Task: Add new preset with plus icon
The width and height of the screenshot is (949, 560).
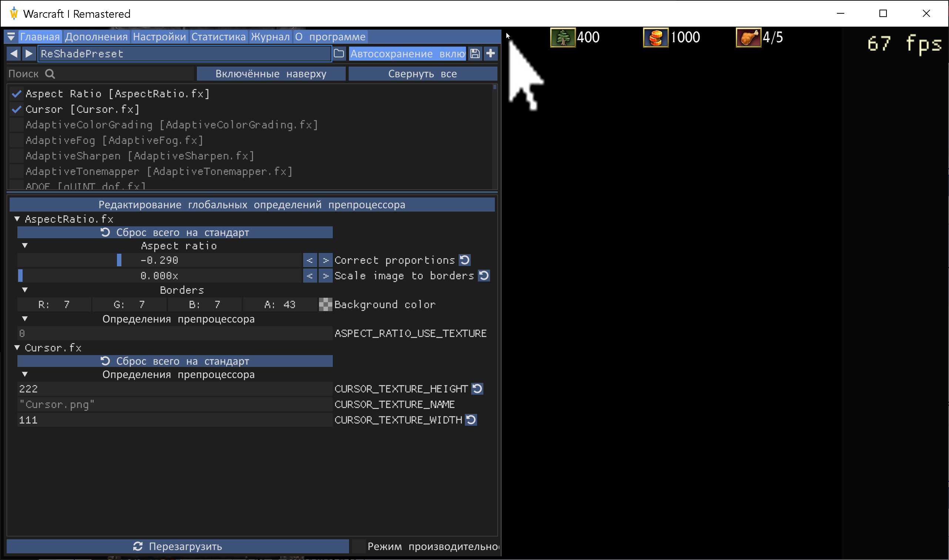Action: click(491, 54)
